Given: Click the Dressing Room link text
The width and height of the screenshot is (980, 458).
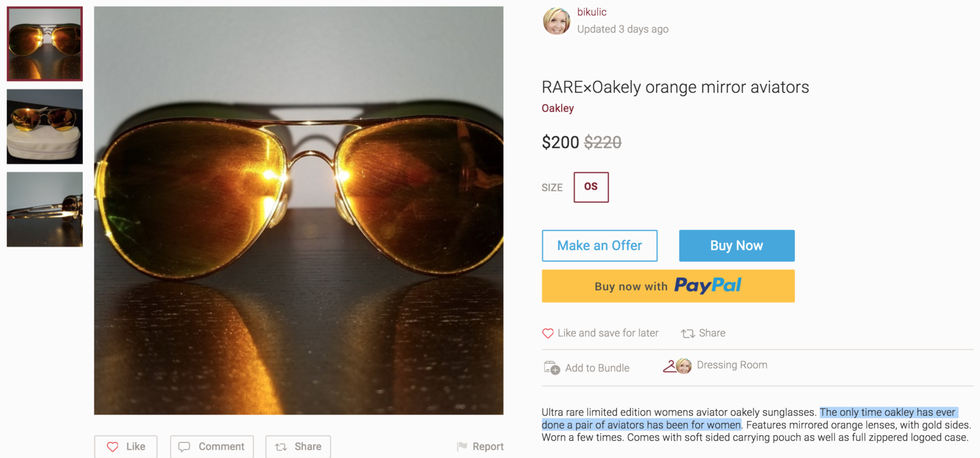Looking at the screenshot, I should (x=732, y=365).
